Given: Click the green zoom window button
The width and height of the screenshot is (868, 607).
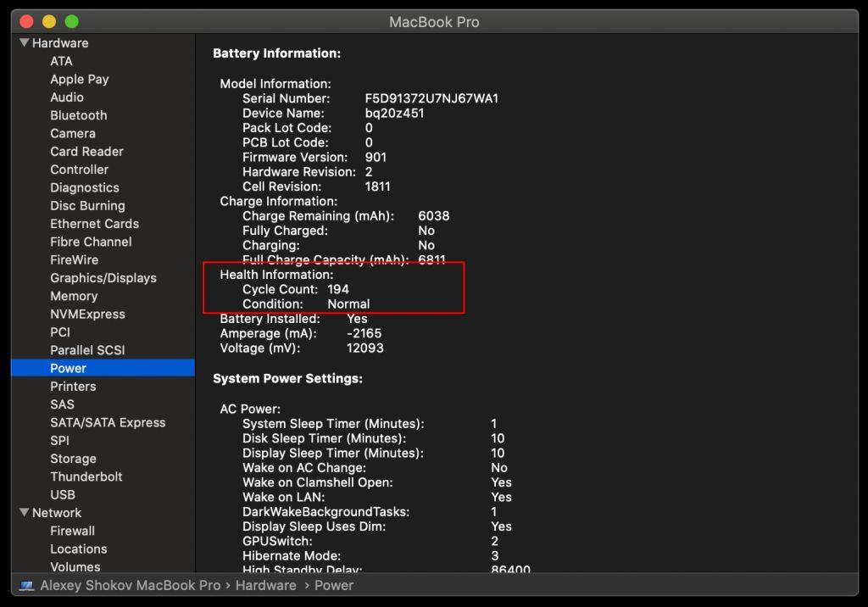Looking at the screenshot, I should 72,21.
